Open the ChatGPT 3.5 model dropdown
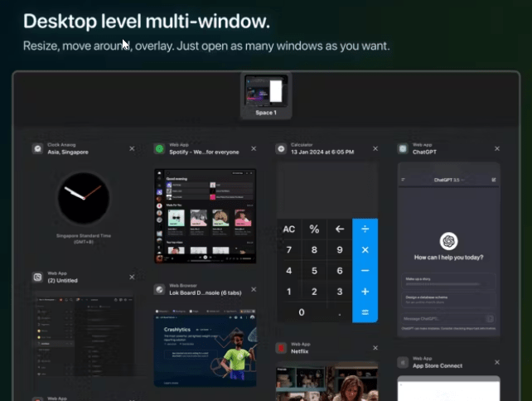This screenshot has height=401, width=532. click(448, 179)
